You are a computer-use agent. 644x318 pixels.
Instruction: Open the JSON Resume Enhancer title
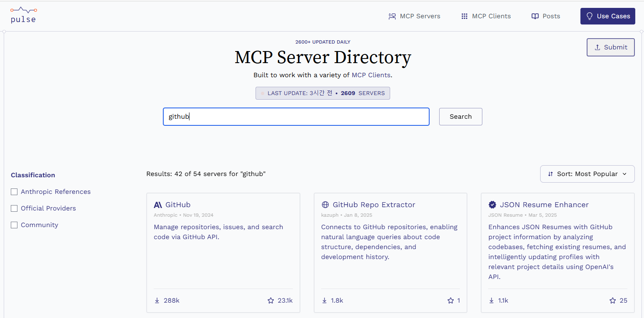[x=544, y=205]
